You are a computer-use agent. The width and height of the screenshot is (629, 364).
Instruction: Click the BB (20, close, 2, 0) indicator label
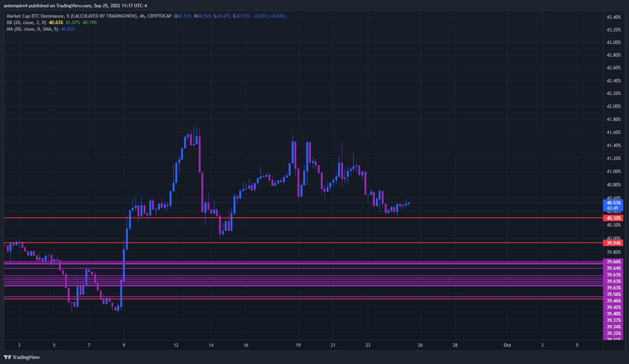[x=26, y=23]
